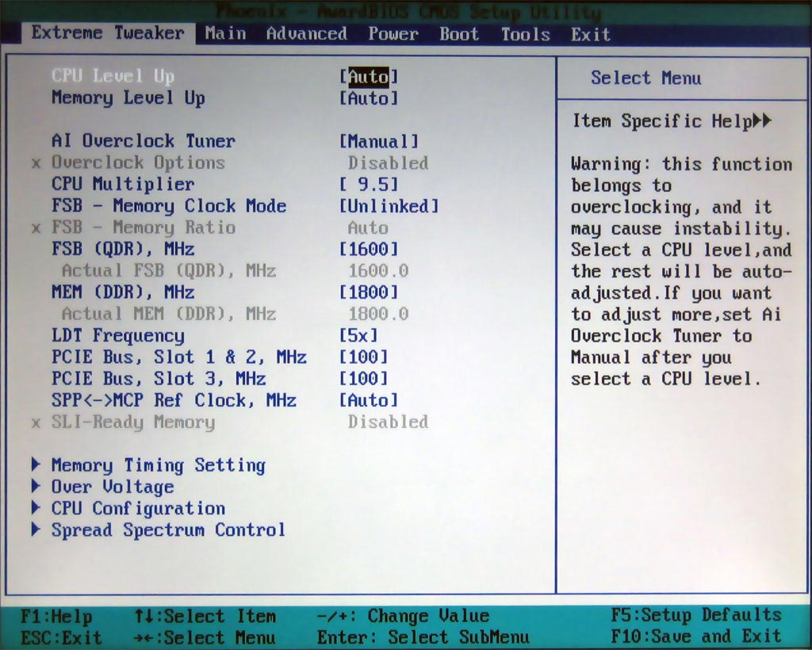Click the x marker beside Overclock Options
Viewport: 812px width, 650px height.
(x=36, y=163)
